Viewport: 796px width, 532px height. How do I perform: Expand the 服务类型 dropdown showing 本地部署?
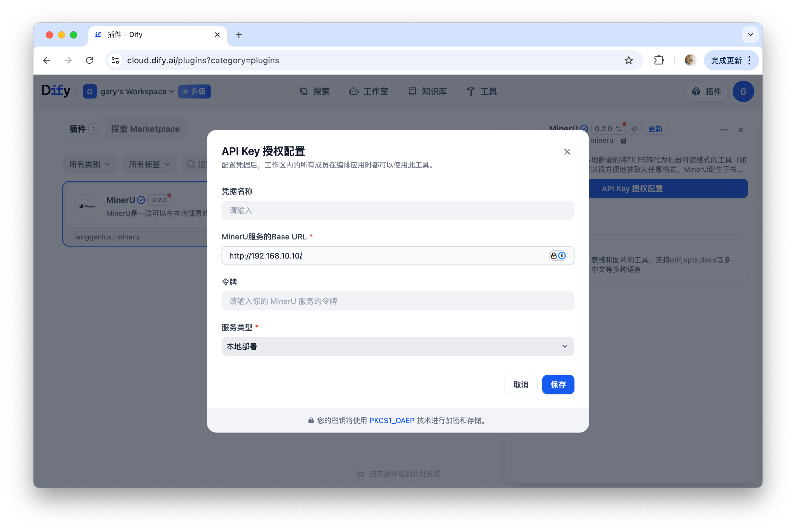(397, 346)
